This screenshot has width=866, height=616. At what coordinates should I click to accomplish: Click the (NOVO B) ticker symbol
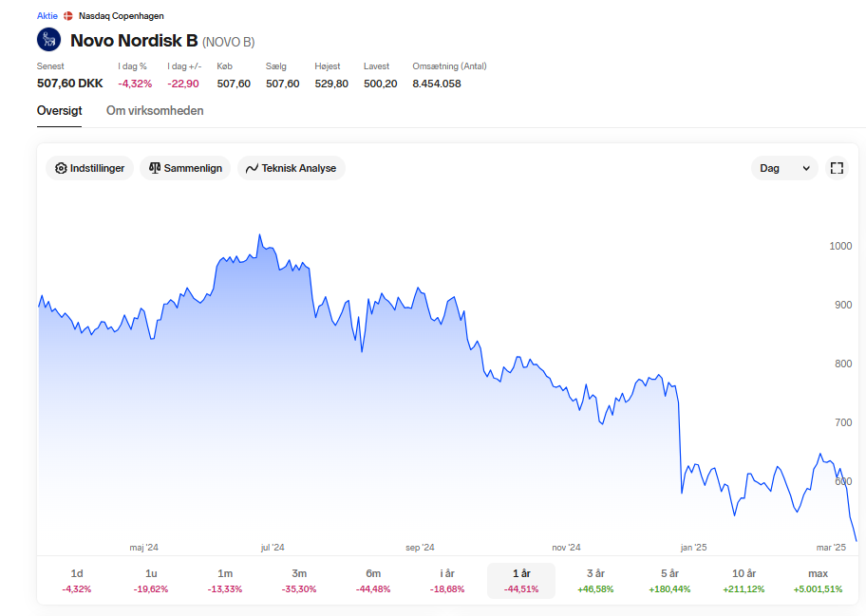click(229, 42)
